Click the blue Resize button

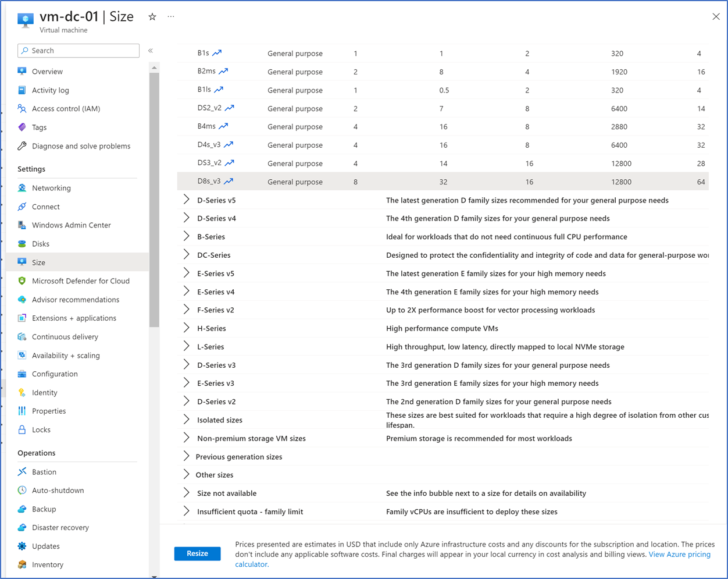click(x=197, y=553)
